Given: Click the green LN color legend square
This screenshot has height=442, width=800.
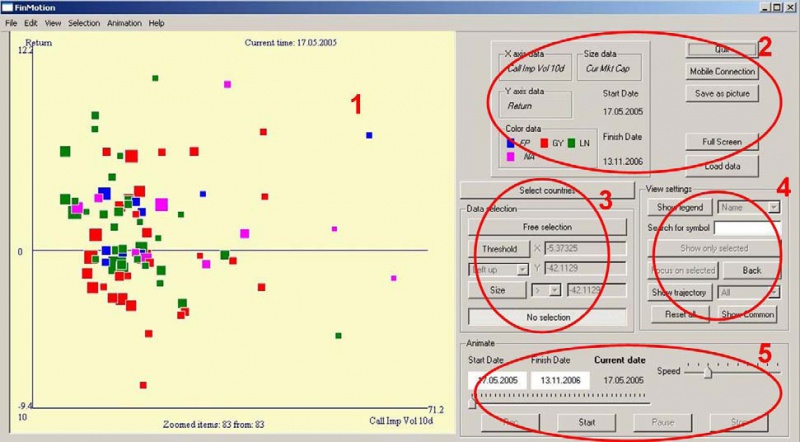Looking at the screenshot, I should 571,143.
